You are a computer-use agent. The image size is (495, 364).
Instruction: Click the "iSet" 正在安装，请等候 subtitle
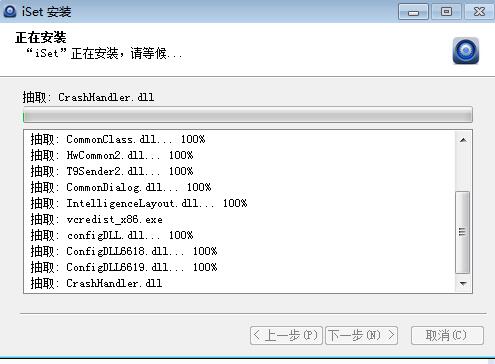click(104, 53)
